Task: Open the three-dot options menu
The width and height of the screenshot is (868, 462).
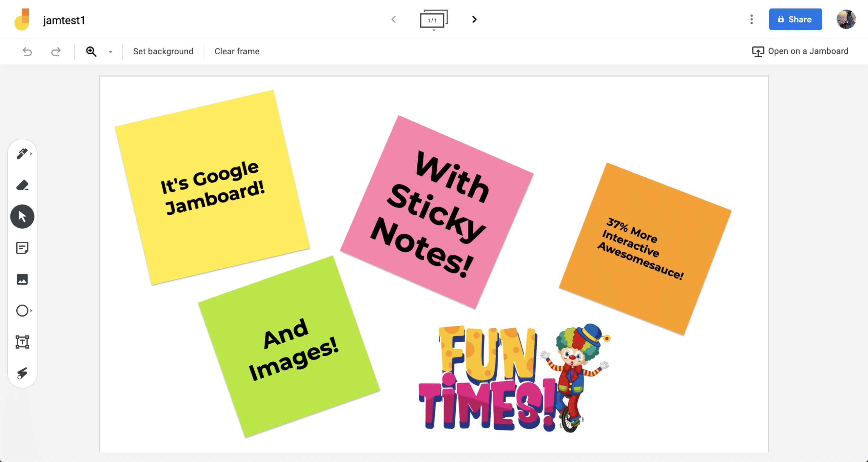Action: tap(751, 19)
